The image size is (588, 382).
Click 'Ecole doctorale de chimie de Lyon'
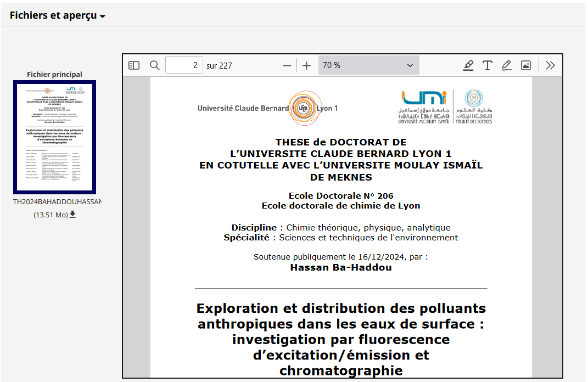pos(341,205)
